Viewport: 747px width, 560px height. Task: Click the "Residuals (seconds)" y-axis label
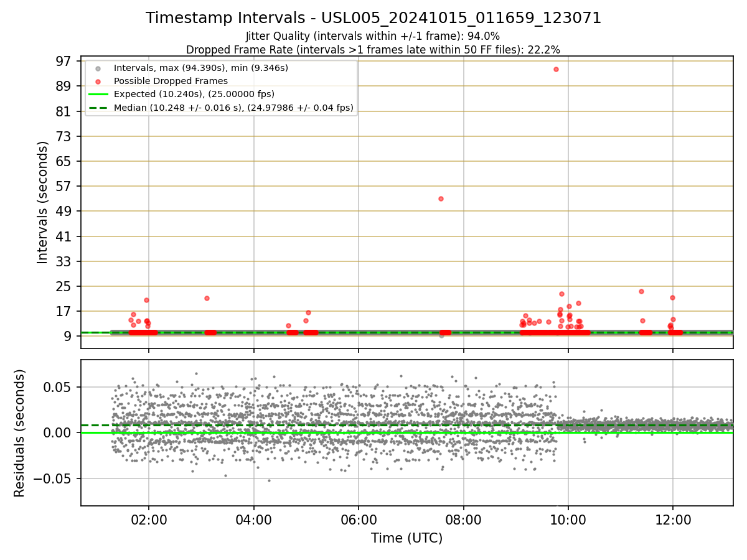pos(20,433)
